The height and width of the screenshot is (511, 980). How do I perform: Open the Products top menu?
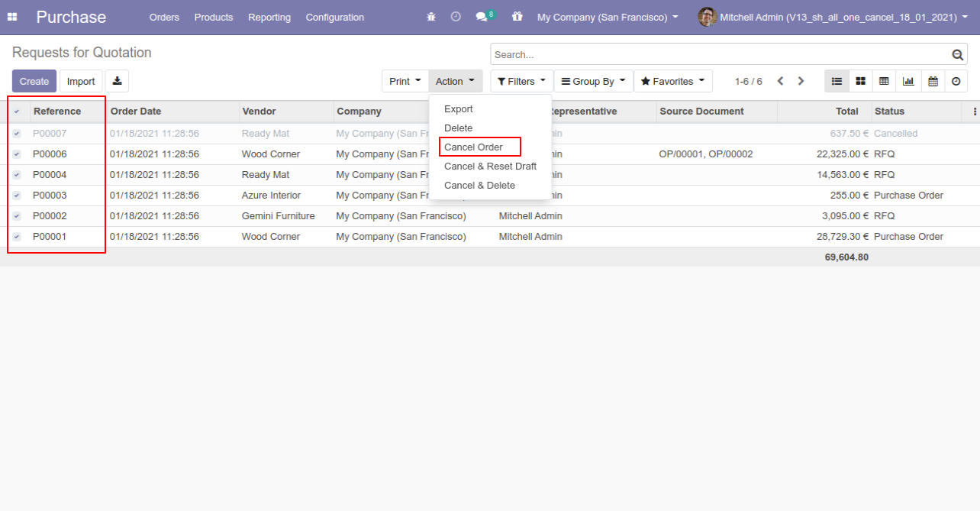pos(214,17)
